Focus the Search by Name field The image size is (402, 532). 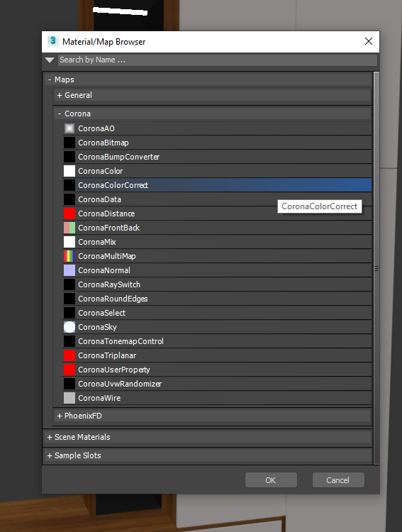pyautogui.click(x=218, y=60)
